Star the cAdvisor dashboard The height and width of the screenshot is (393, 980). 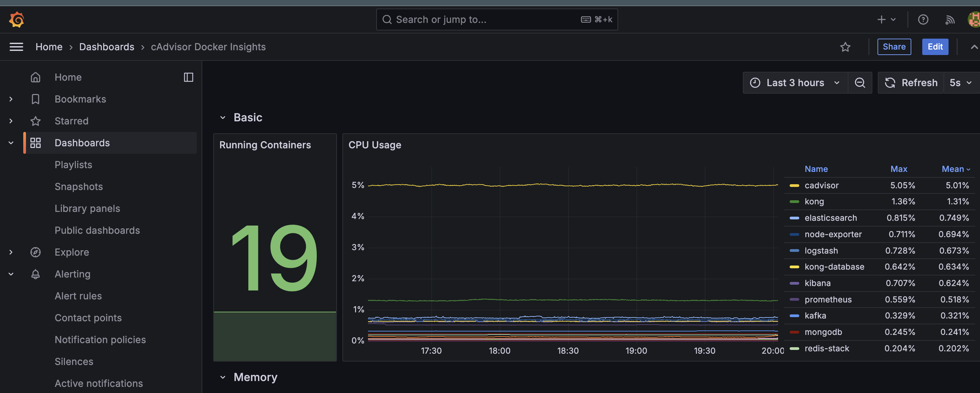click(x=845, y=47)
